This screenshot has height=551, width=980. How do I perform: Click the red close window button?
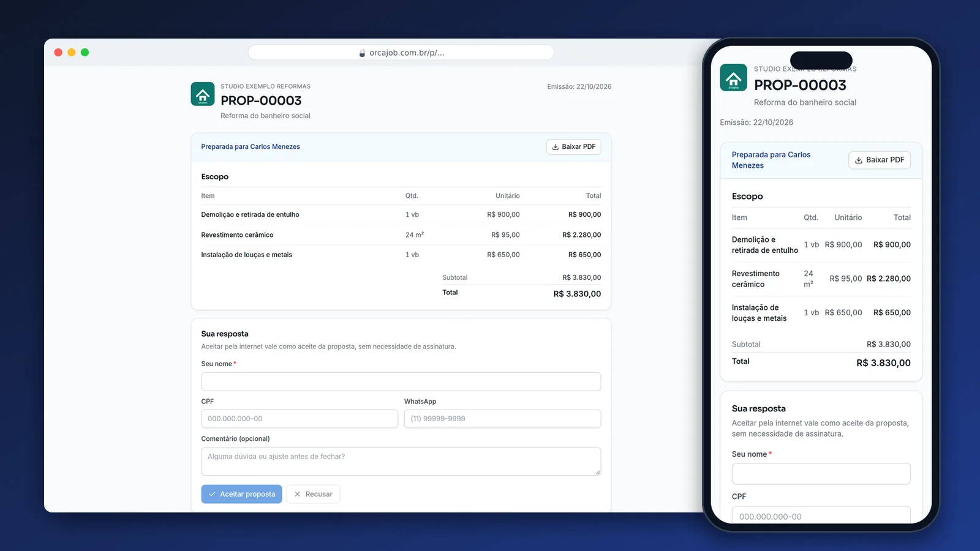pos(58,53)
